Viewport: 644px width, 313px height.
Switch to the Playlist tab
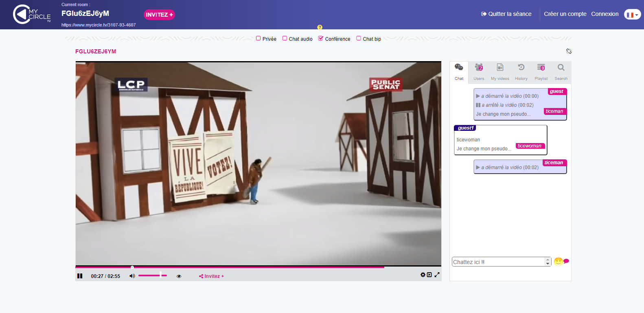(x=541, y=72)
